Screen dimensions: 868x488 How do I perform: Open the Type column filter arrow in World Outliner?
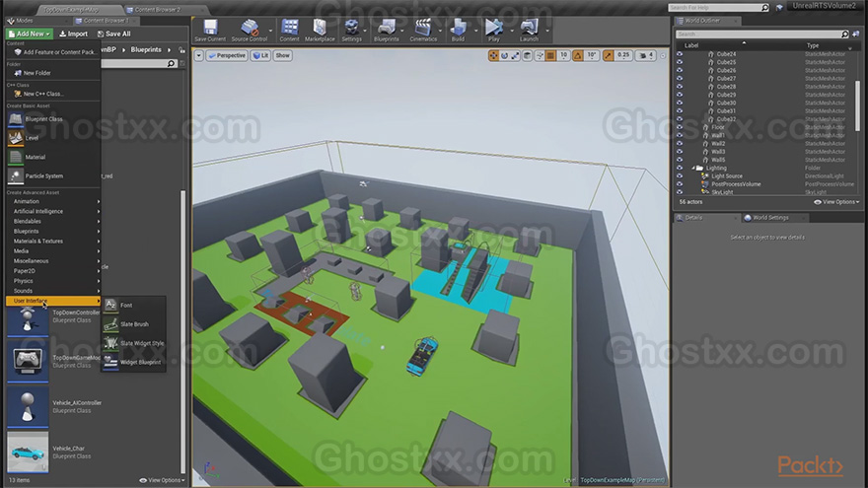tap(850, 47)
